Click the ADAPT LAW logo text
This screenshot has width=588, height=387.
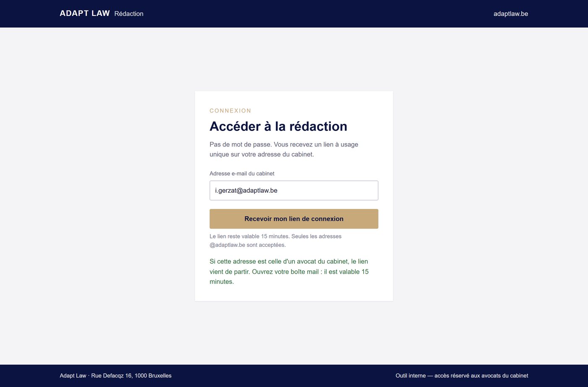pos(85,13)
